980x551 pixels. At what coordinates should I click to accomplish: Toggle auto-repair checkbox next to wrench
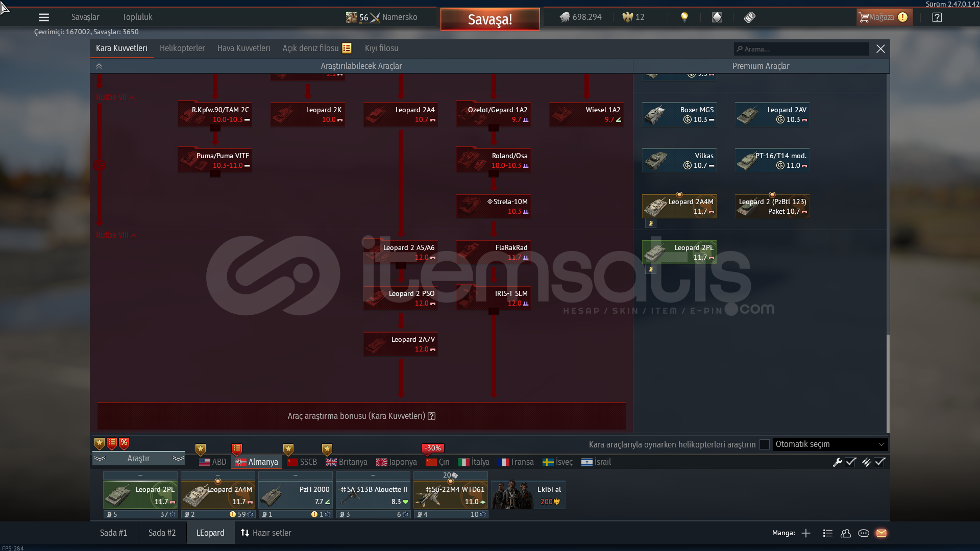coord(850,462)
